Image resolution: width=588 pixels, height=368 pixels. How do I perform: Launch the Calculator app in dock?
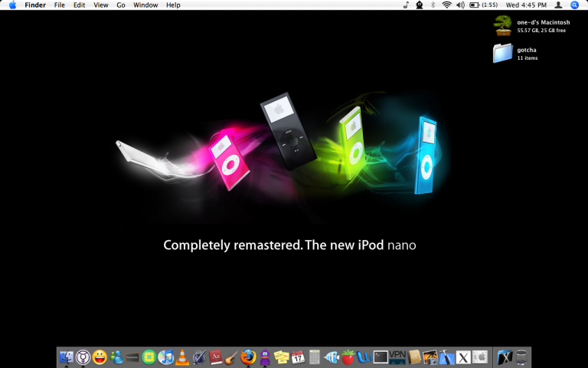[314, 357]
